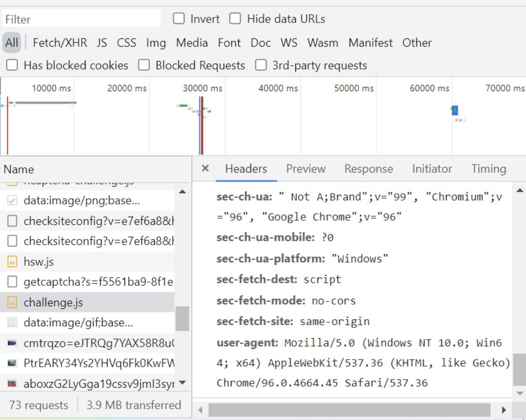The height and width of the screenshot is (420, 526).
Task: Filter by Media requests
Action: click(x=192, y=43)
